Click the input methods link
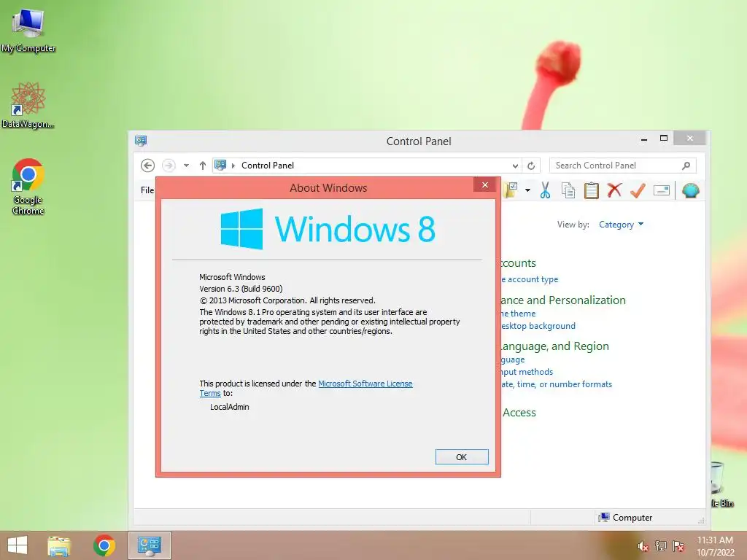 (x=527, y=371)
